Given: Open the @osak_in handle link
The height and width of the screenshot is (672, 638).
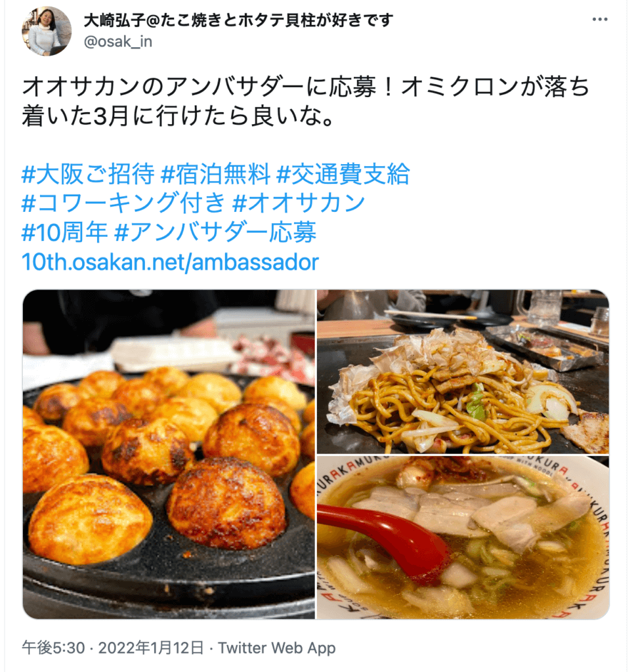Looking at the screenshot, I should click(x=118, y=41).
